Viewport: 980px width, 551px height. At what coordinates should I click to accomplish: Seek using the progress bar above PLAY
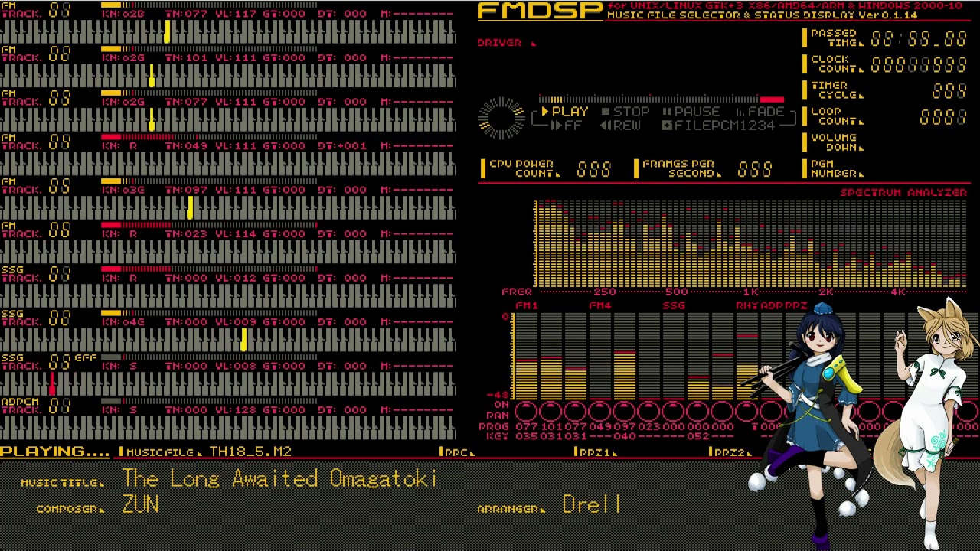tap(661, 99)
